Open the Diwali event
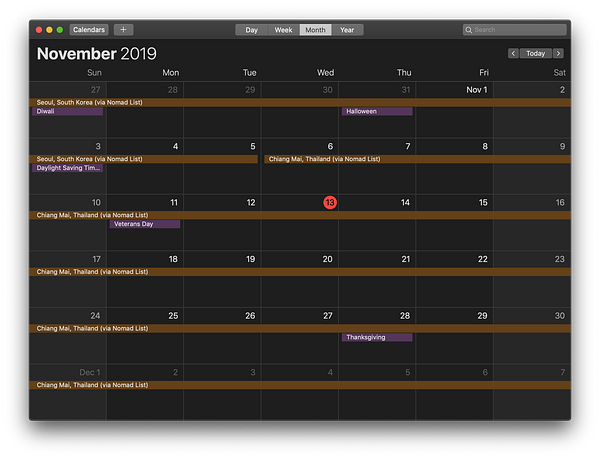Image resolution: width=600 pixels, height=459 pixels. point(68,111)
